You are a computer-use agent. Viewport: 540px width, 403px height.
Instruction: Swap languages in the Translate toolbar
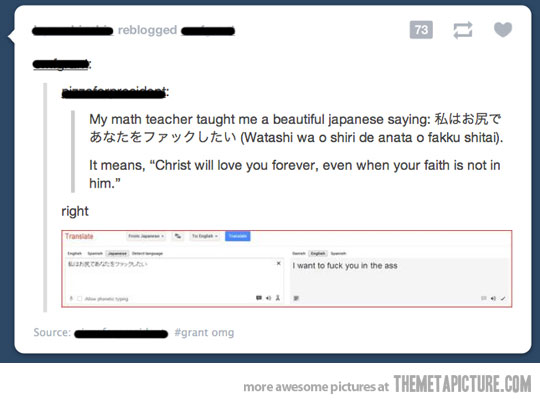coord(178,236)
